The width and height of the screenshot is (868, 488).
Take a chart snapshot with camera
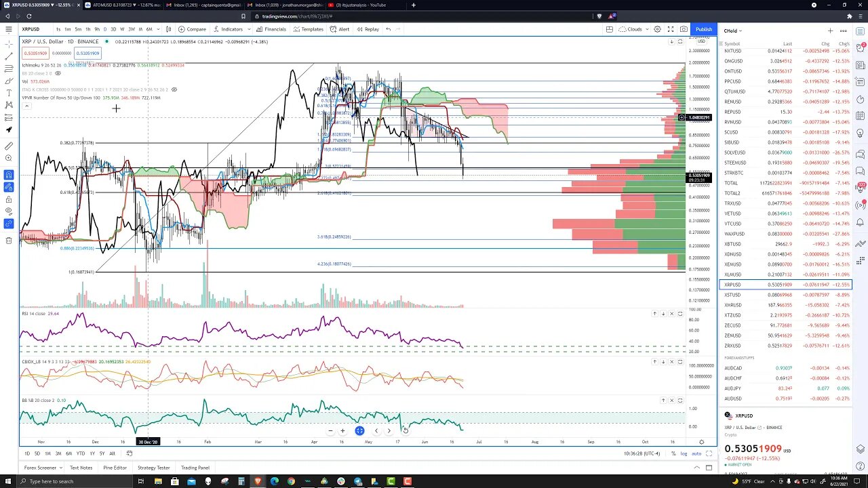click(x=684, y=29)
